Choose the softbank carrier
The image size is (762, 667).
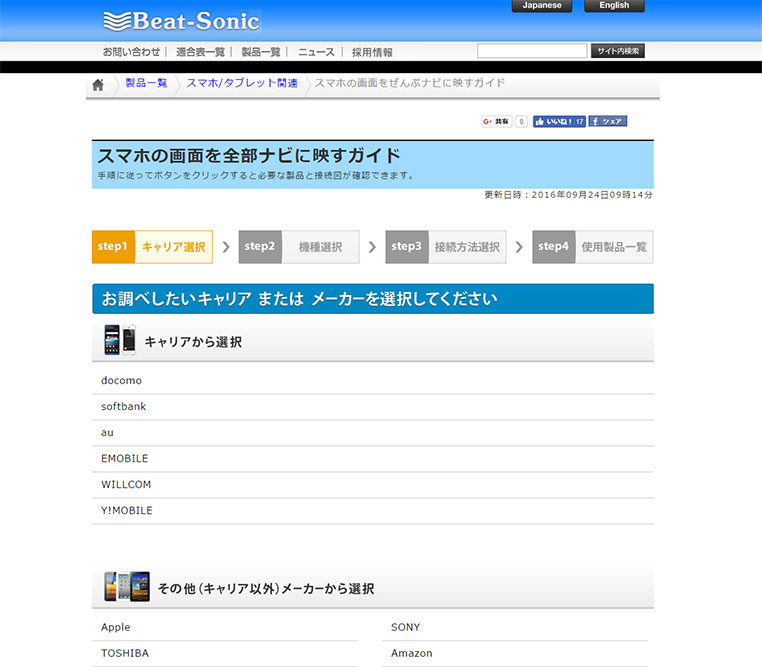pyautogui.click(x=373, y=407)
